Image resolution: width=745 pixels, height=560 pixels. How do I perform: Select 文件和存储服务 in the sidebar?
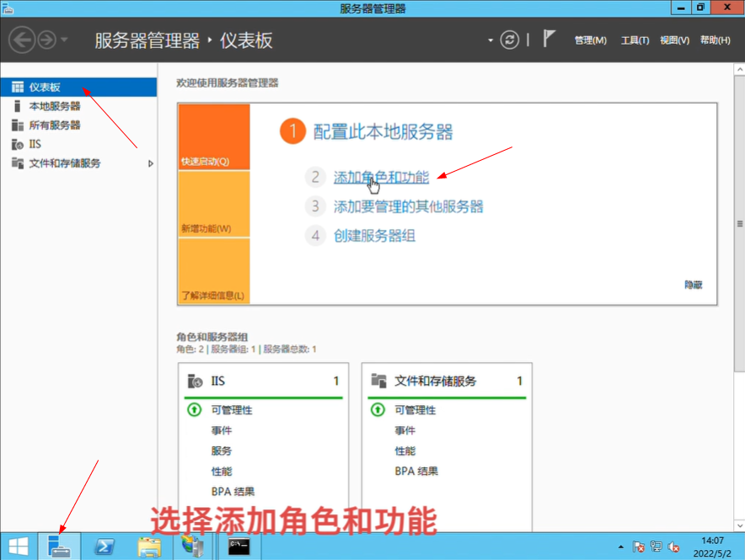(x=78, y=163)
